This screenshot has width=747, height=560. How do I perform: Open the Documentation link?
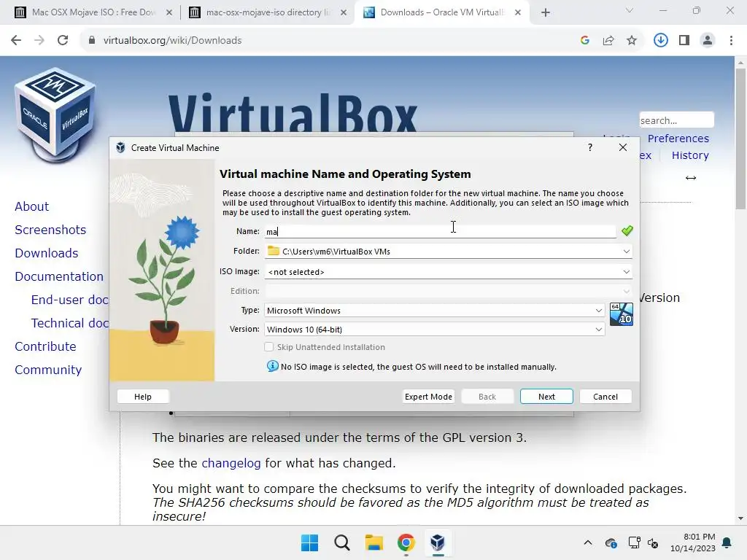point(59,276)
